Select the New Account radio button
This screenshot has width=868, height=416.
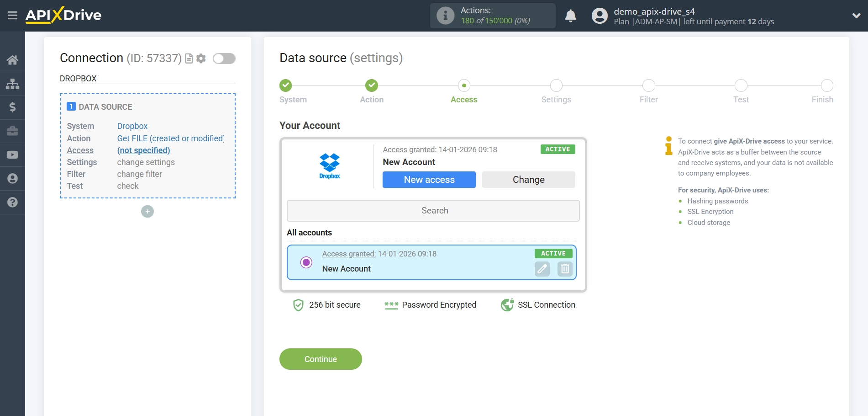click(306, 262)
